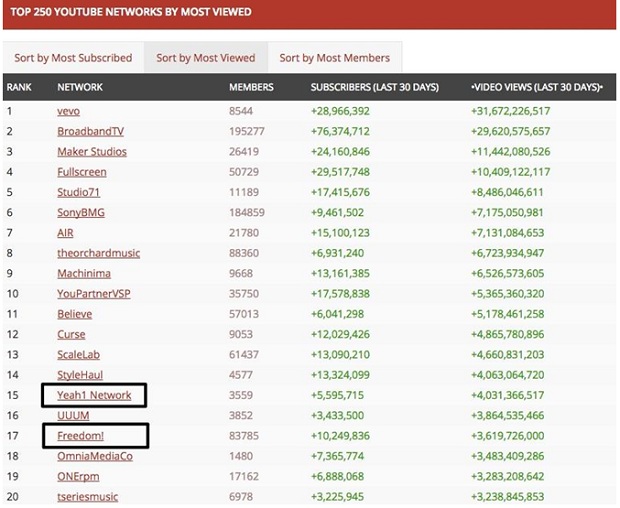Viewport: 620px width, 508px height.
Task: Open the Yeah1 Network link
Action: coord(94,395)
